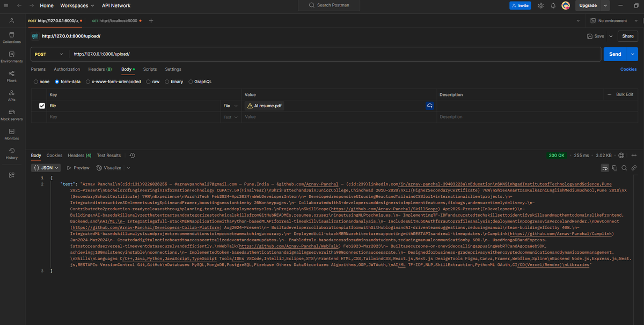Open the Monitors sidebar panel
644x325 pixels.
[x=11, y=134]
